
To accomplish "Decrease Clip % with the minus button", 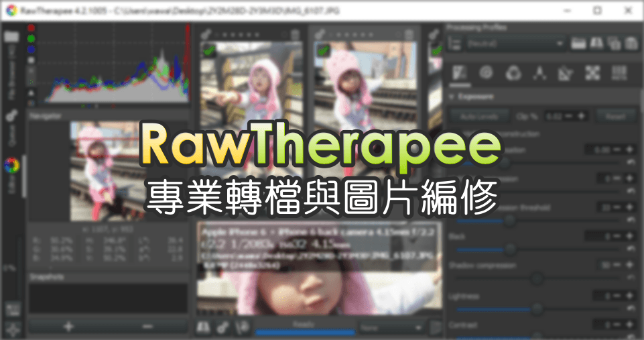I will (x=569, y=116).
